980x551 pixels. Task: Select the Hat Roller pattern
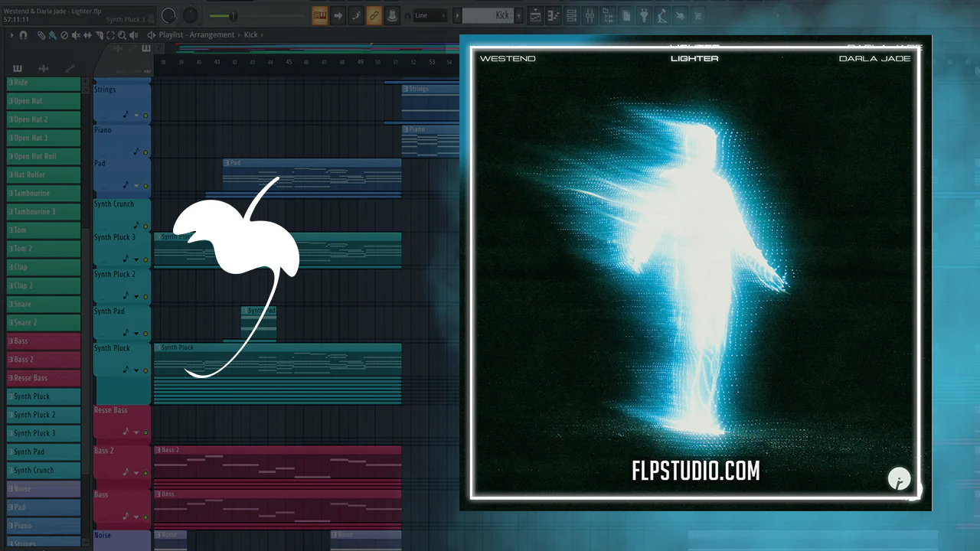tap(44, 174)
